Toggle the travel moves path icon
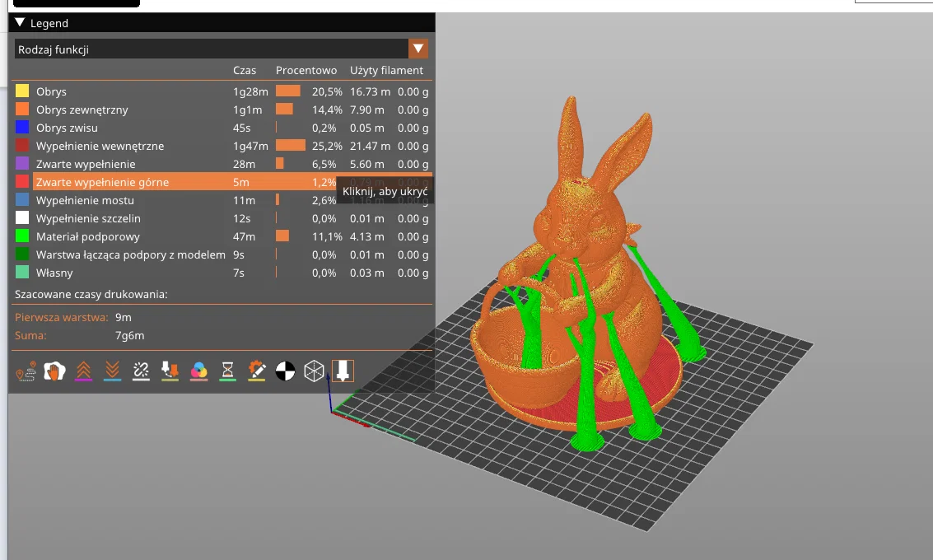933x560 pixels. 26,371
